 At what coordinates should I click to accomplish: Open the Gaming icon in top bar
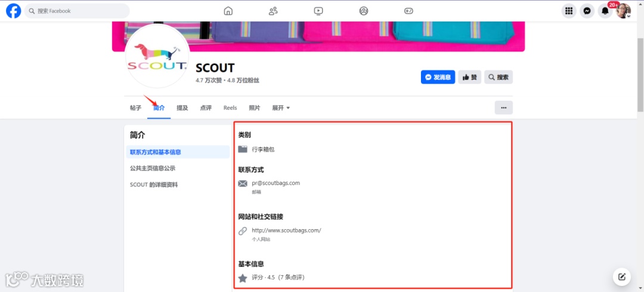(408, 11)
